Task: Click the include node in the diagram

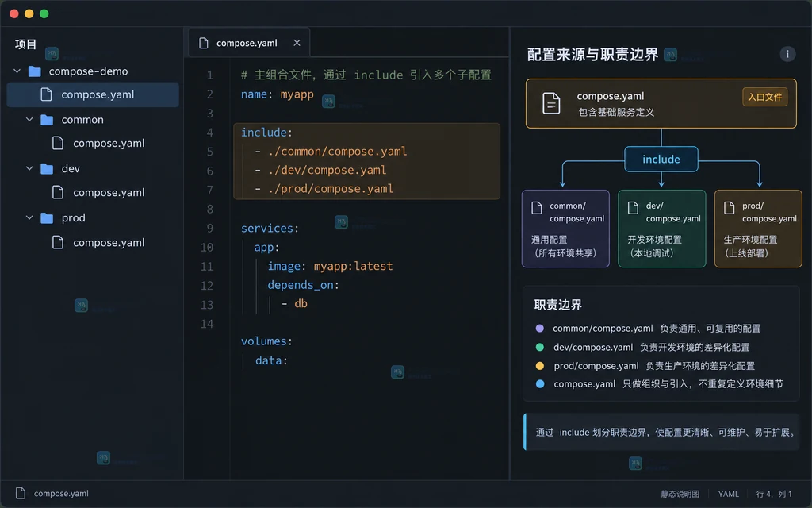Action: 661,159
